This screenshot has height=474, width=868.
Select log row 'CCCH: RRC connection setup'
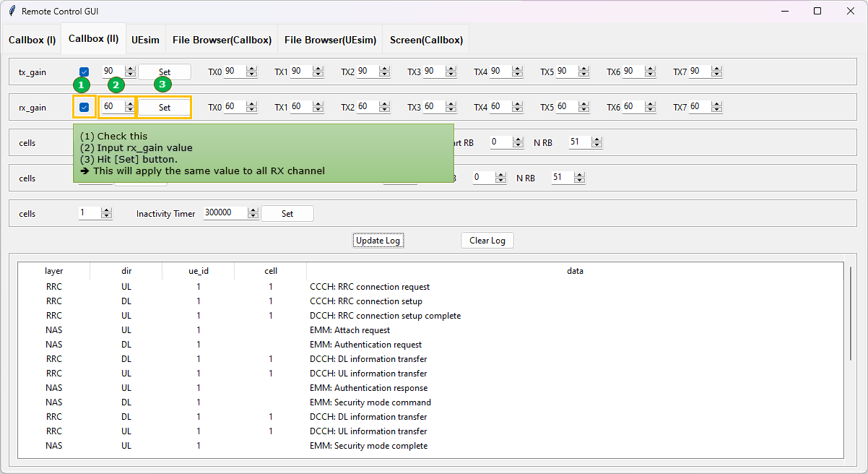(430, 301)
